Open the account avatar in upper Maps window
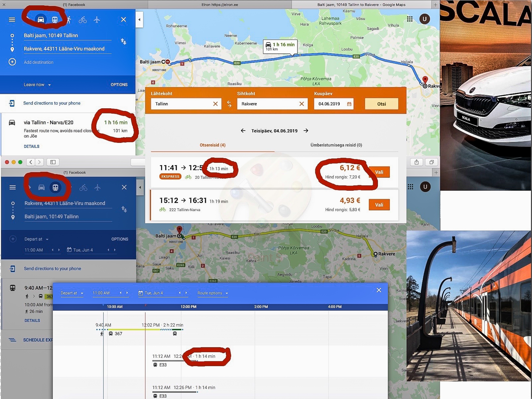 click(x=425, y=19)
